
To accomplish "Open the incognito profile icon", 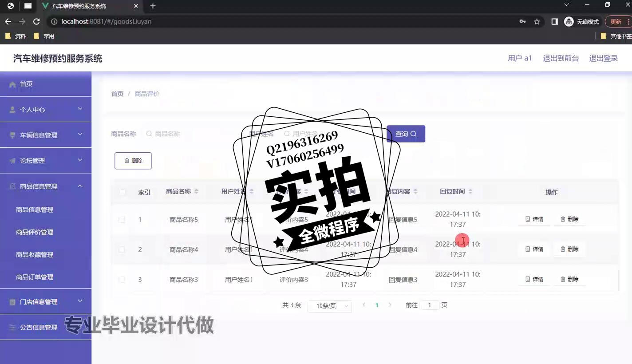I will click(x=569, y=21).
